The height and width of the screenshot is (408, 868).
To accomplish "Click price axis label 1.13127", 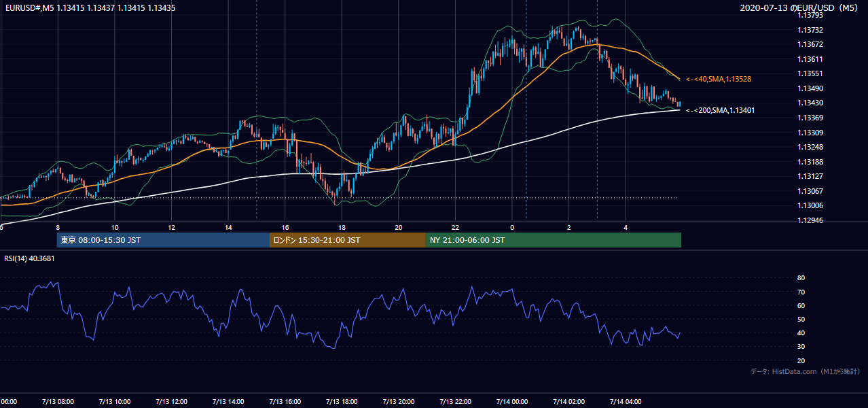I will (x=810, y=176).
